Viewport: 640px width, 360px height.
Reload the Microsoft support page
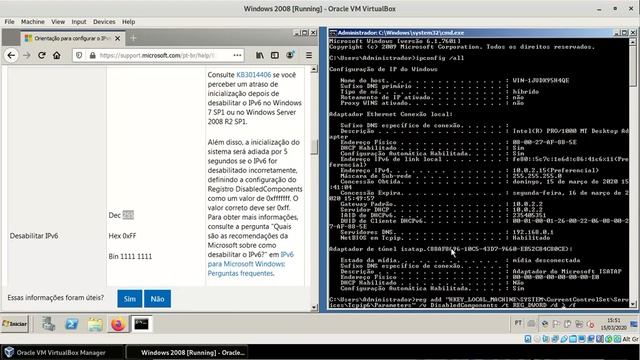[42, 55]
